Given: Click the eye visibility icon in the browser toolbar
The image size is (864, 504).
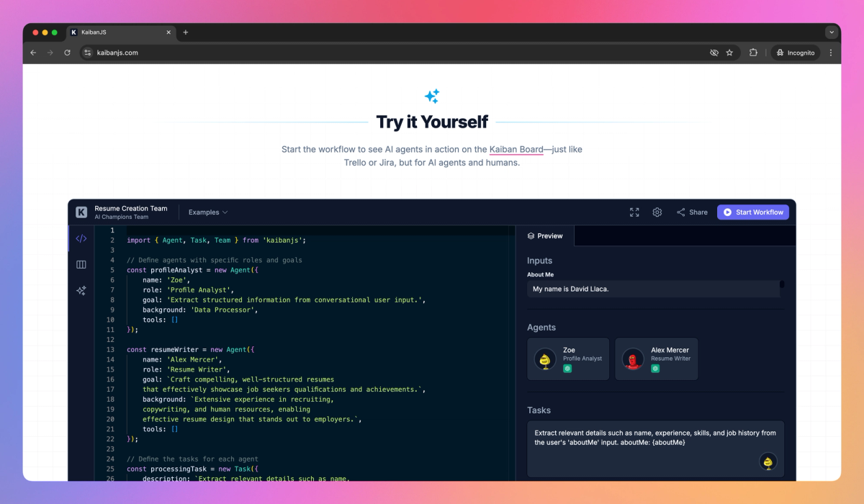Looking at the screenshot, I should point(714,52).
